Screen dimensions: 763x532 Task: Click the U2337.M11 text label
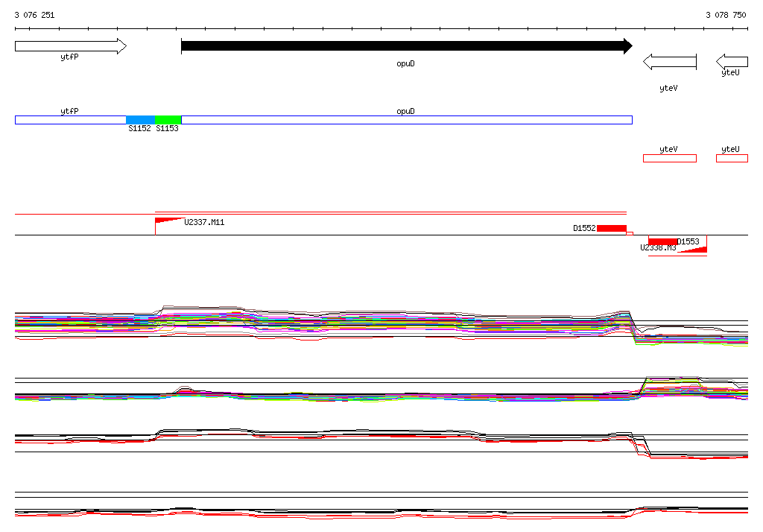204,223
